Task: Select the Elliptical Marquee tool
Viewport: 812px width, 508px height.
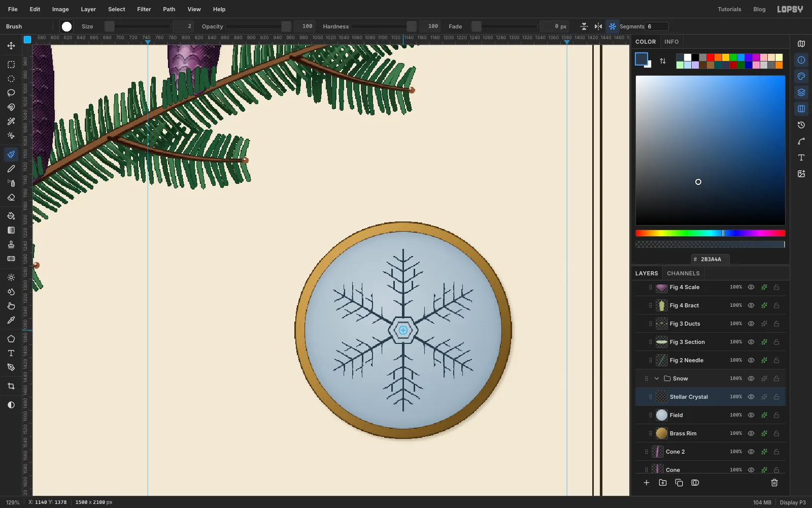Action: pos(11,79)
